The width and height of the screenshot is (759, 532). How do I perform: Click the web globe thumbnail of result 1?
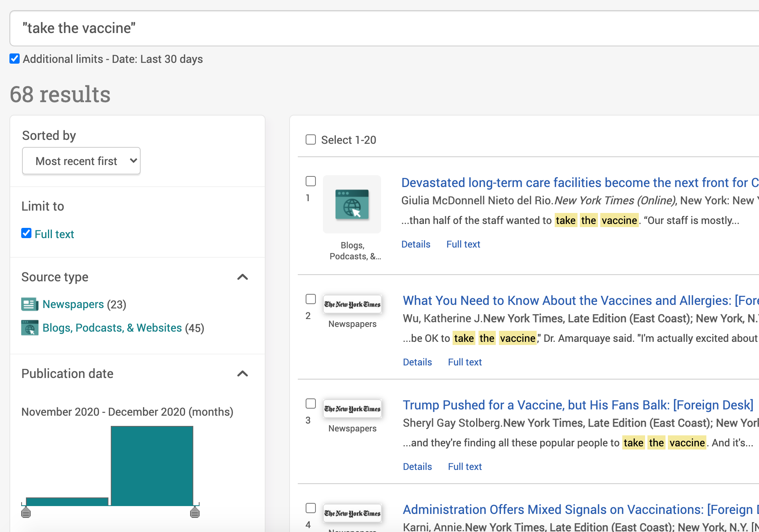click(x=352, y=204)
